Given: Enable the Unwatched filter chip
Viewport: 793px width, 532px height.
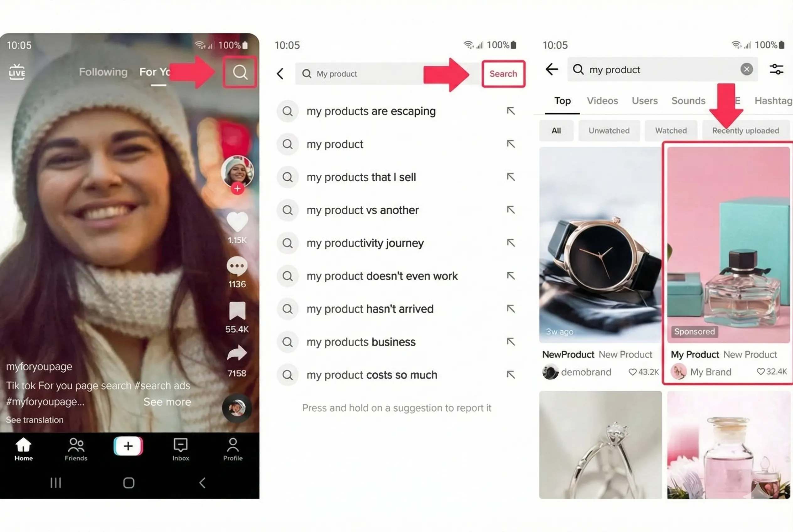Looking at the screenshot, I should tap(609, 130).
